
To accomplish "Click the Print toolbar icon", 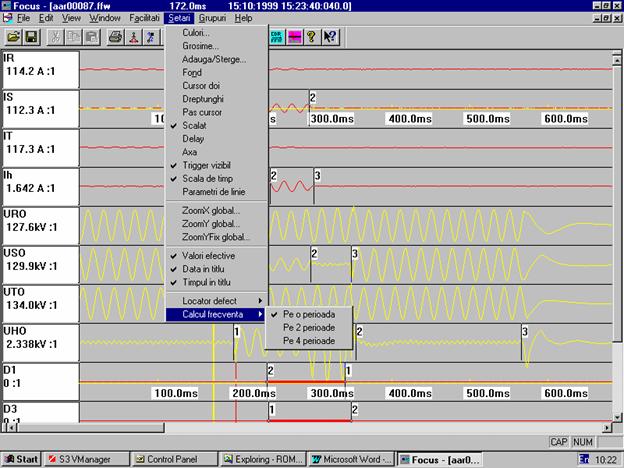I will coord(115,37).
